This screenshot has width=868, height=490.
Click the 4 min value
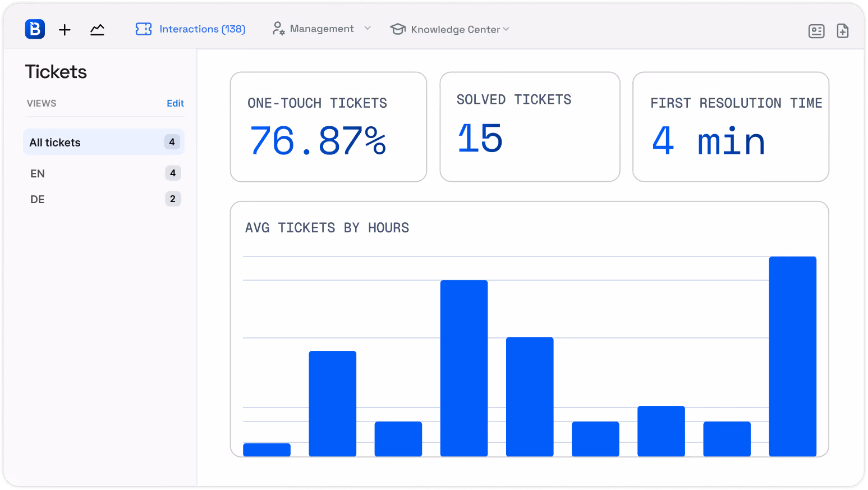(709, 141)
